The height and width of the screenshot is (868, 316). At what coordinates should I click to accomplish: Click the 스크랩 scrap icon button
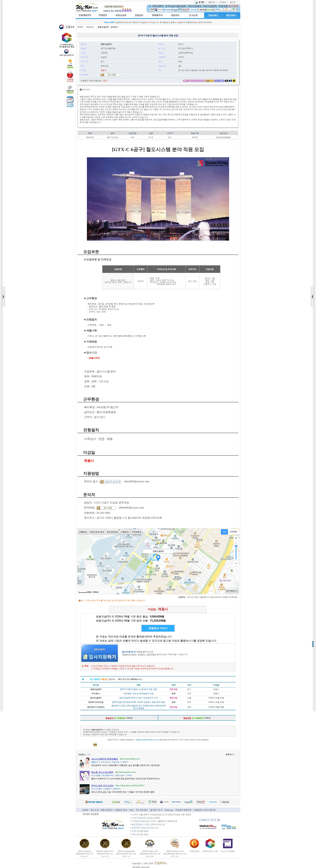pyautogui.click(x=219, y=81)
